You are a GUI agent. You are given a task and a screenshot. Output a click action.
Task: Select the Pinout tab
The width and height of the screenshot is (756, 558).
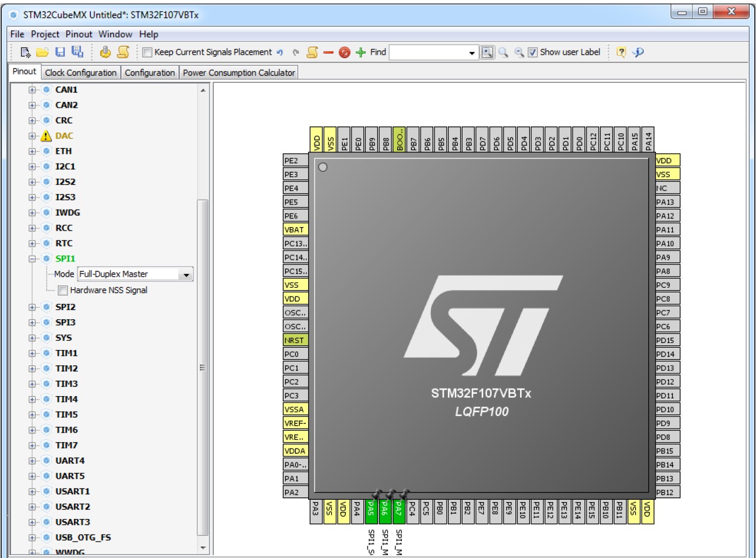pos(24,72)
